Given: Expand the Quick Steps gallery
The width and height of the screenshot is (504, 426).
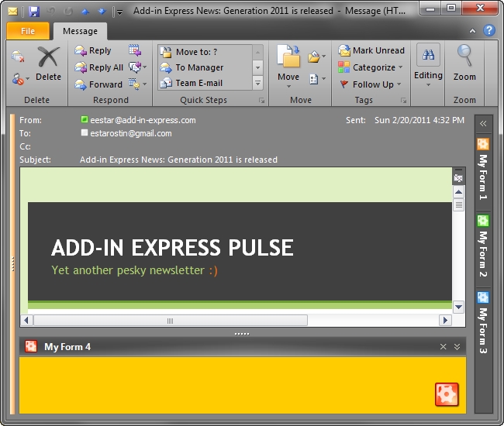Looking at the screenshot, I should tap(257, 83).
